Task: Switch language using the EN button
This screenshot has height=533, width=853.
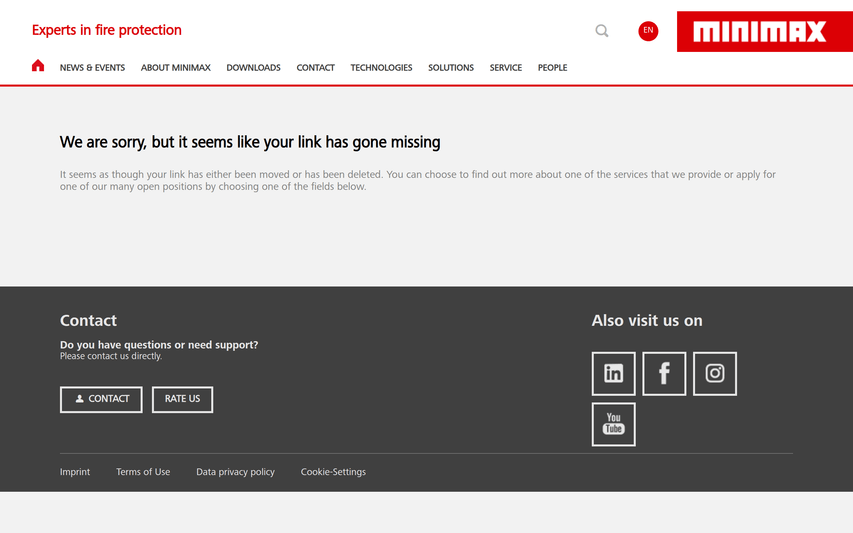Action: click(648, 31)
